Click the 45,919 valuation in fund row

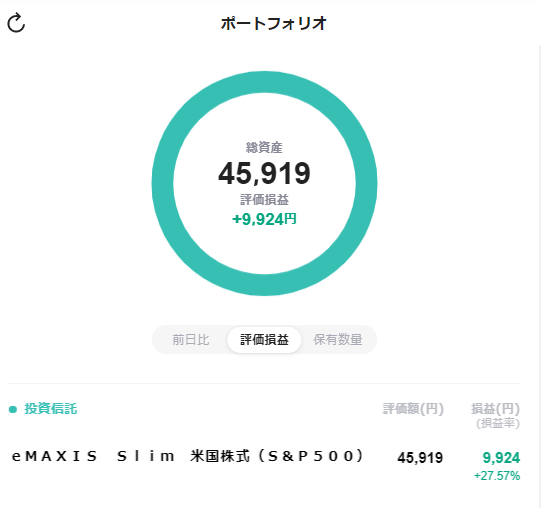[420, 458]
